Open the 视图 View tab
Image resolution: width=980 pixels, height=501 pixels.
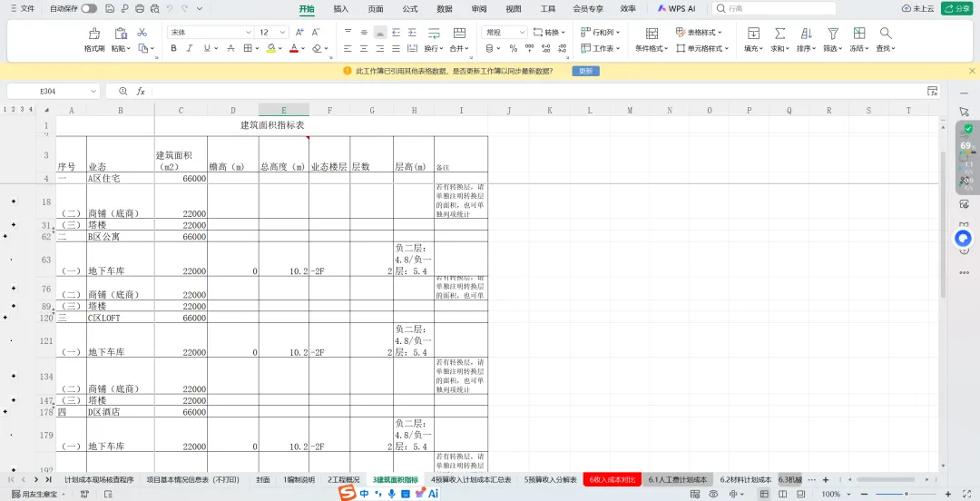(513, 9)
